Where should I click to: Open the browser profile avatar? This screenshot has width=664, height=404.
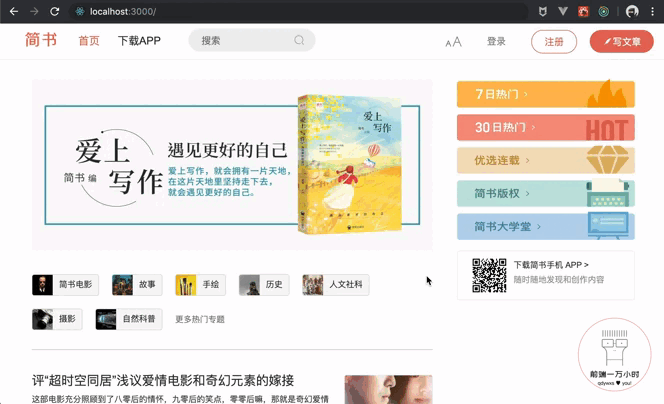[632, 11]
